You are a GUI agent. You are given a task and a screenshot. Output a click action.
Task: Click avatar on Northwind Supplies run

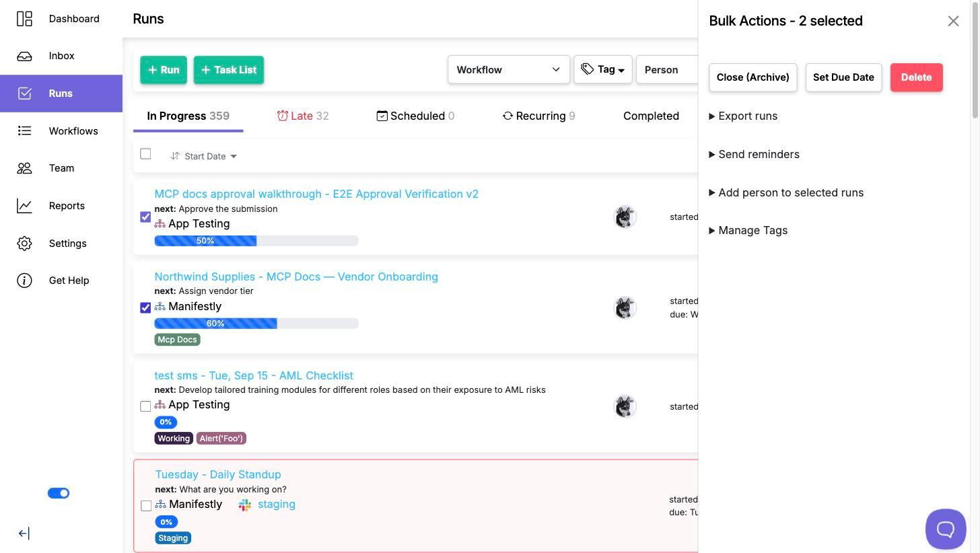[x=625, y=307]
